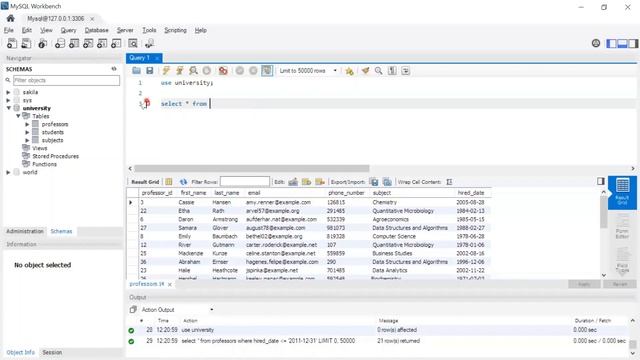Create new function icon in main toolbar

click(x=116, y=43)
